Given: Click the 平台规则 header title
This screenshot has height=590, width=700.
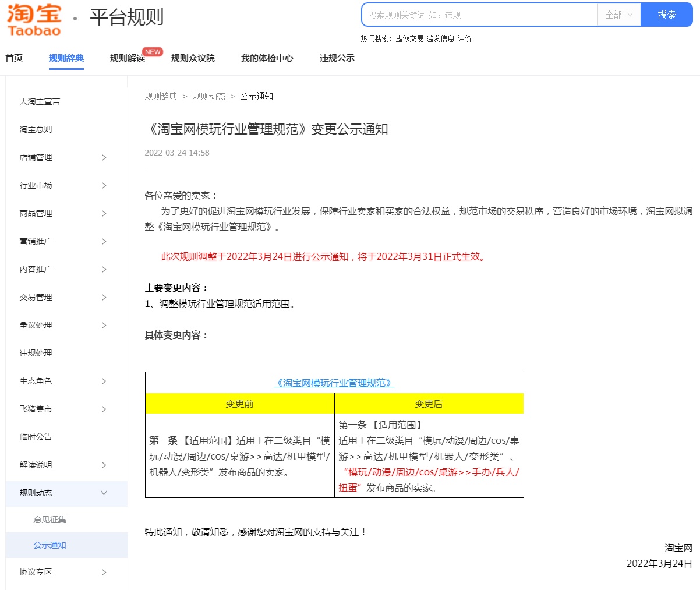Looking at the screenshot, I should 127,17.
